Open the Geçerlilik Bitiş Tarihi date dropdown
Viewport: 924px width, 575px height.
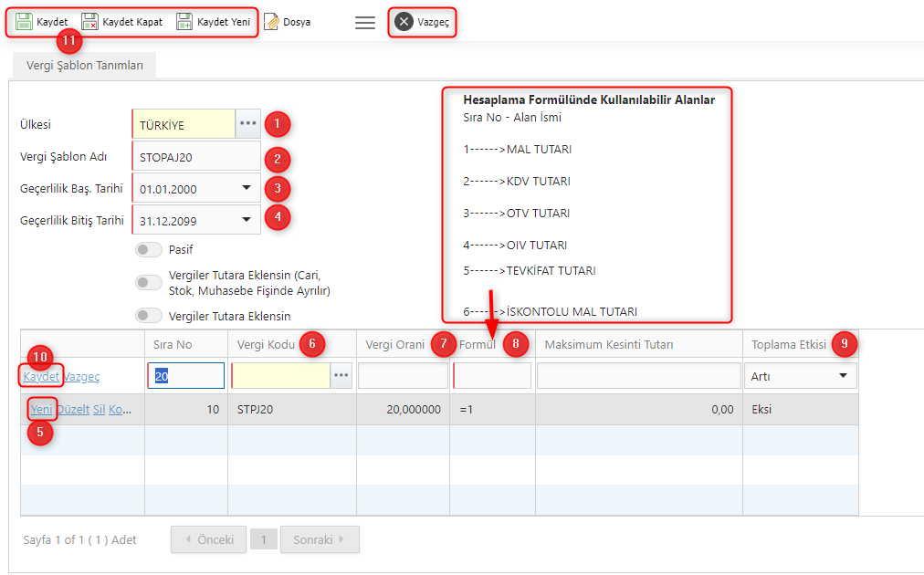click(x=247, y=220)
